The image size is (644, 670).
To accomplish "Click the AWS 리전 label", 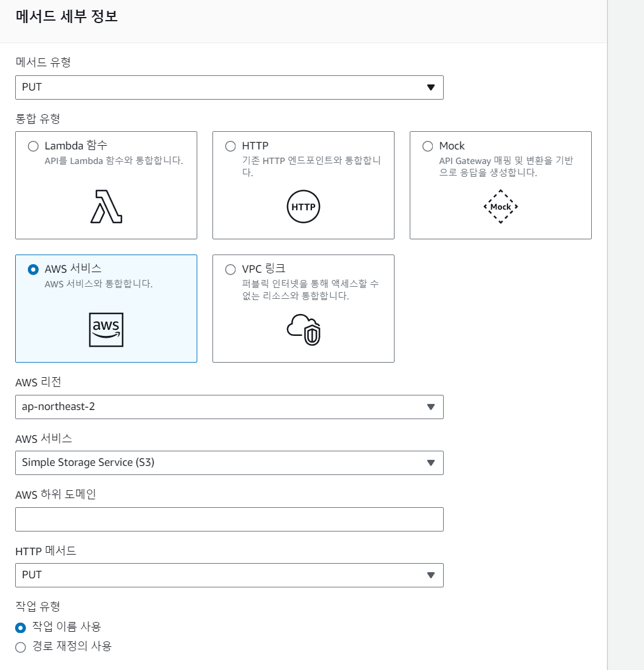I will [38, 382].
